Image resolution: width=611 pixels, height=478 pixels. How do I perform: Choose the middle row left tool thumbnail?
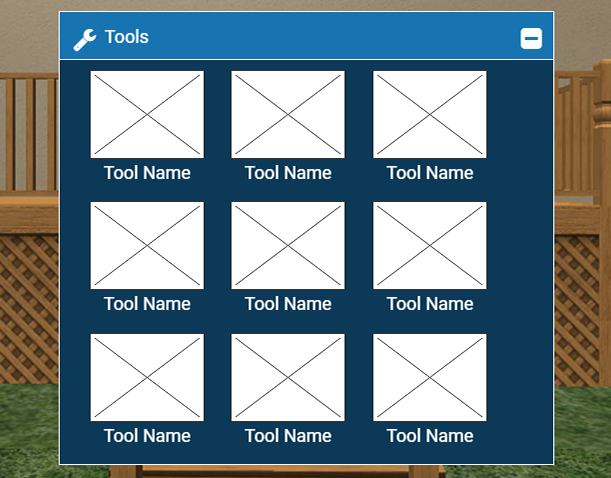point(147,245)
